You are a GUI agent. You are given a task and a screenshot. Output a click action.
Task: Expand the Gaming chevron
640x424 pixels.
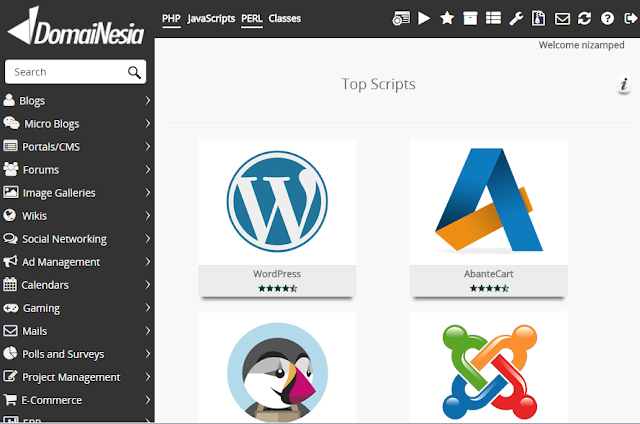tap(148, 308)
